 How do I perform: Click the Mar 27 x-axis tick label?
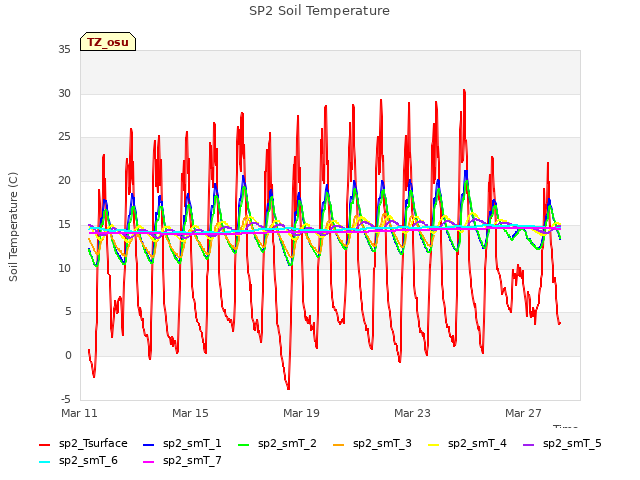(x=523, y=413)
